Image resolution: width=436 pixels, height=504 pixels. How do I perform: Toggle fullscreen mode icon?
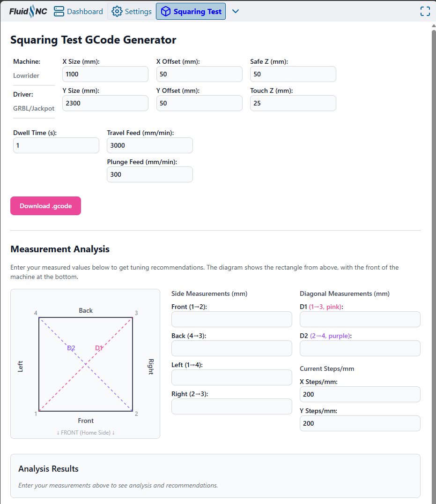[425, 12]
